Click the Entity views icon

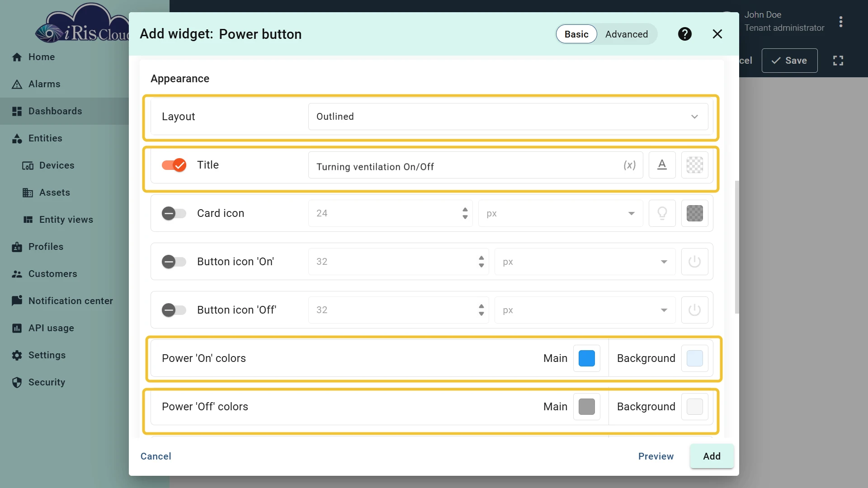point(28,220)
